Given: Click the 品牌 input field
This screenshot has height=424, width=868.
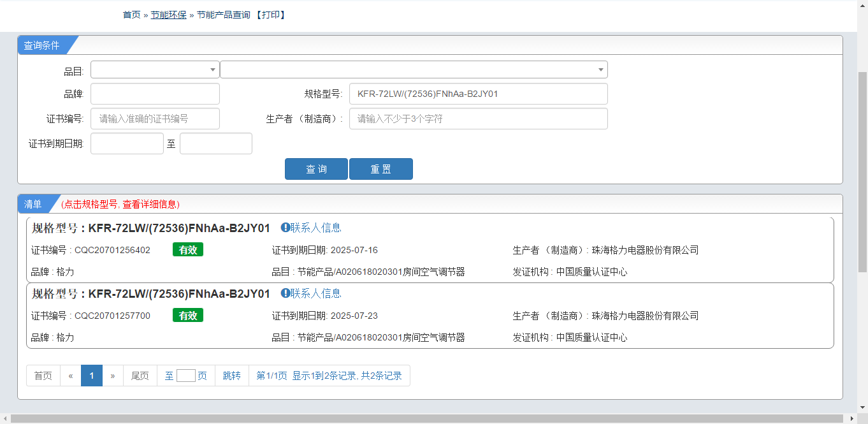Looking at the screenshot, I should point(155,94).
